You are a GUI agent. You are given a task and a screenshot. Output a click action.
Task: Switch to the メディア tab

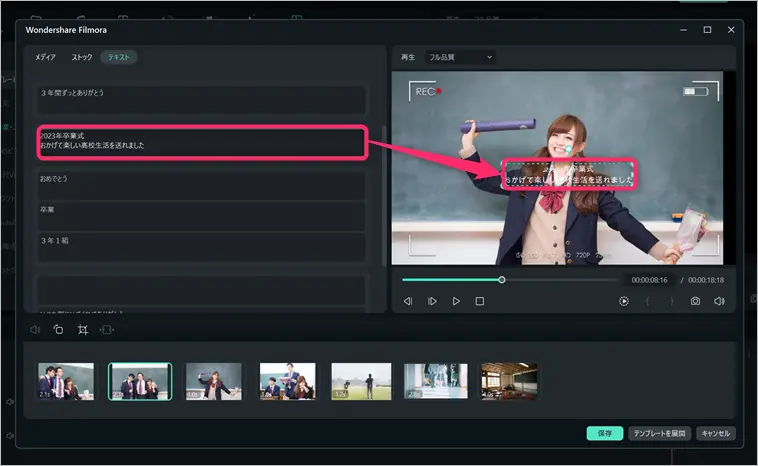click(45, 57)
